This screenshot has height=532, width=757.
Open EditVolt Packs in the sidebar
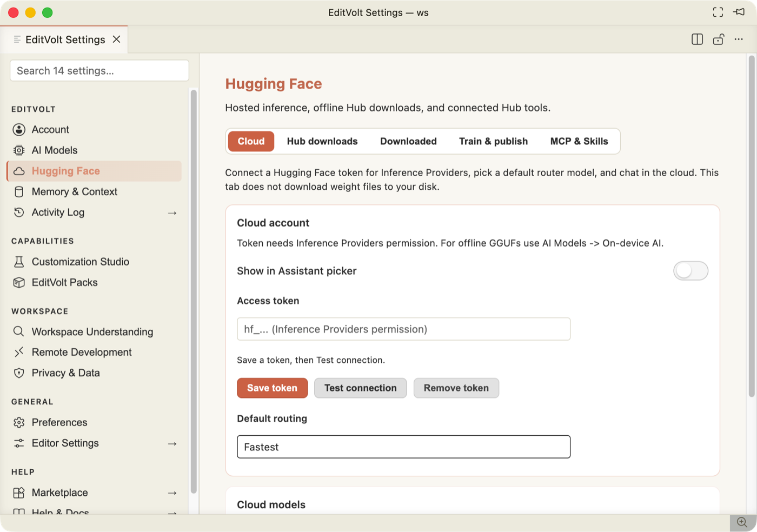coord(94,282)
